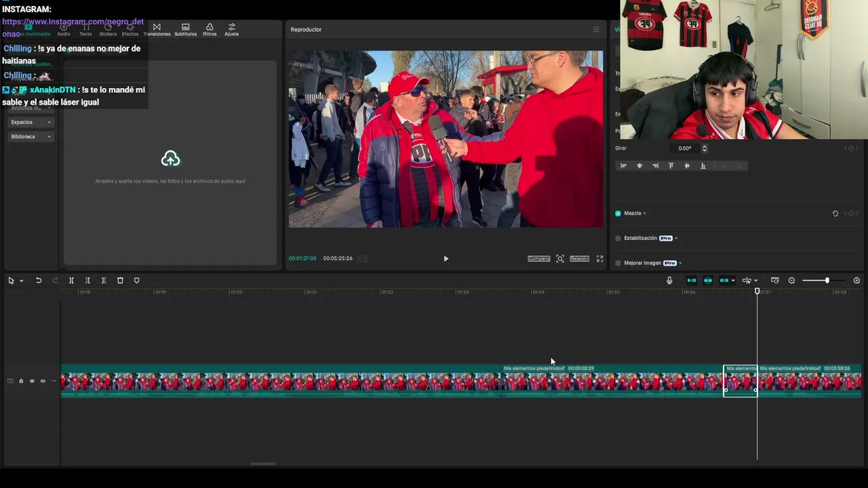The width and height of the screenshot is (868, 488).
Task: Reset the Mezcla settings
Action: (835, 213)
